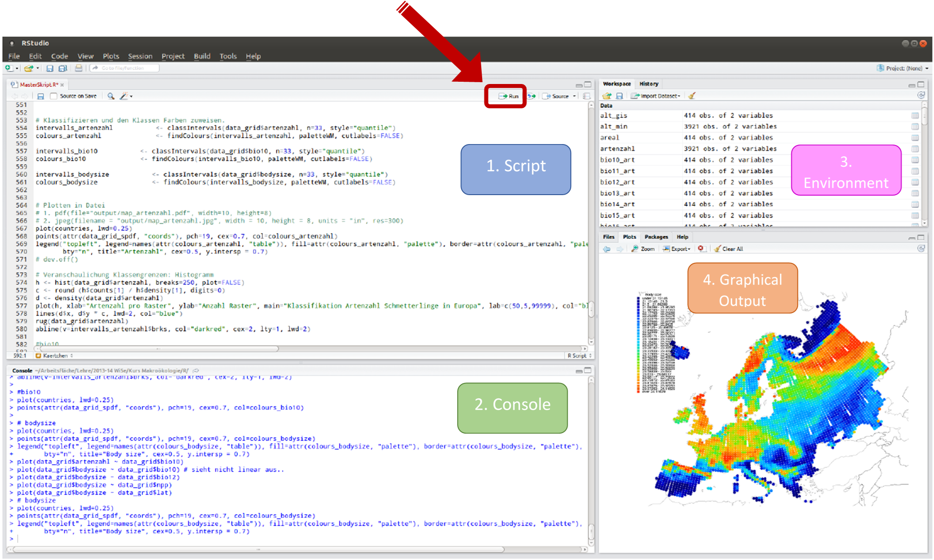This screenshot has height=560, width=934.
Task: Click the print icon in main toolbar
Action: point(79,68)
